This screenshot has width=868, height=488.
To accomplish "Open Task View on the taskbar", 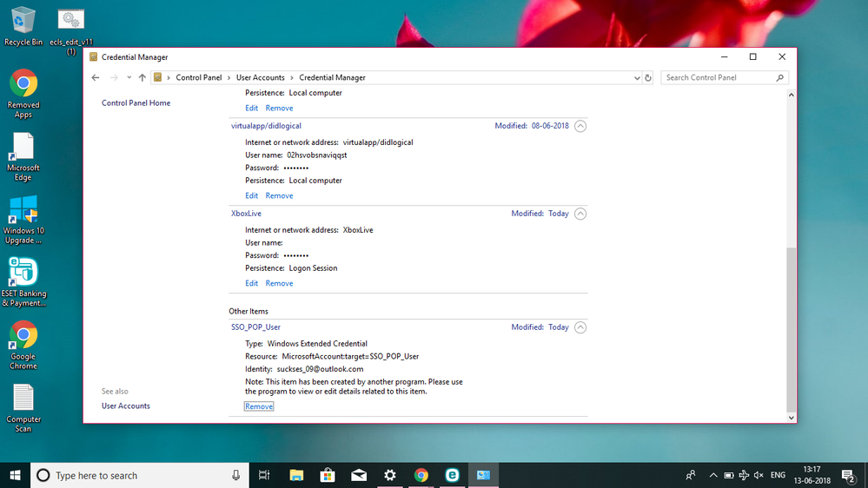I will pos(264,475).
